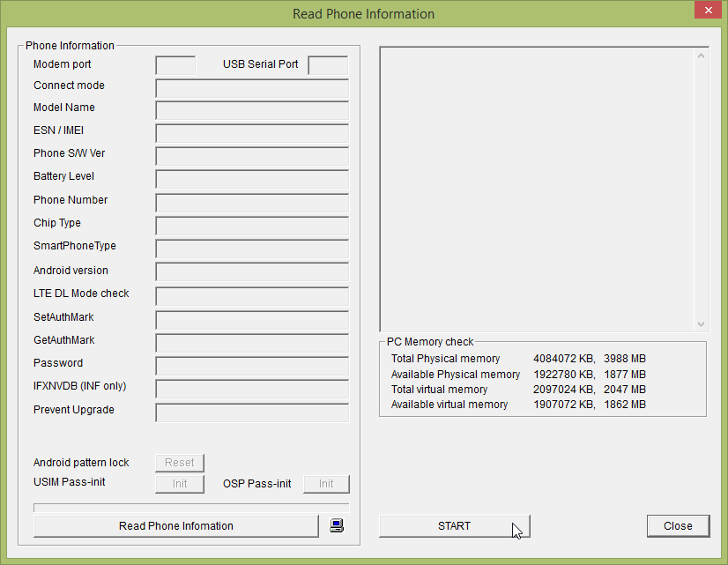Click the log output text area

(x=537, y=190)
